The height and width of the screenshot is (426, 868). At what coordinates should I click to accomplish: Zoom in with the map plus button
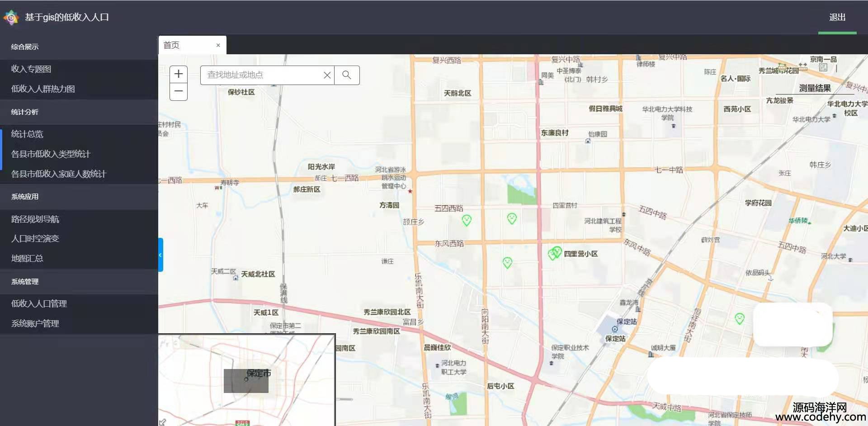[179, 74]
